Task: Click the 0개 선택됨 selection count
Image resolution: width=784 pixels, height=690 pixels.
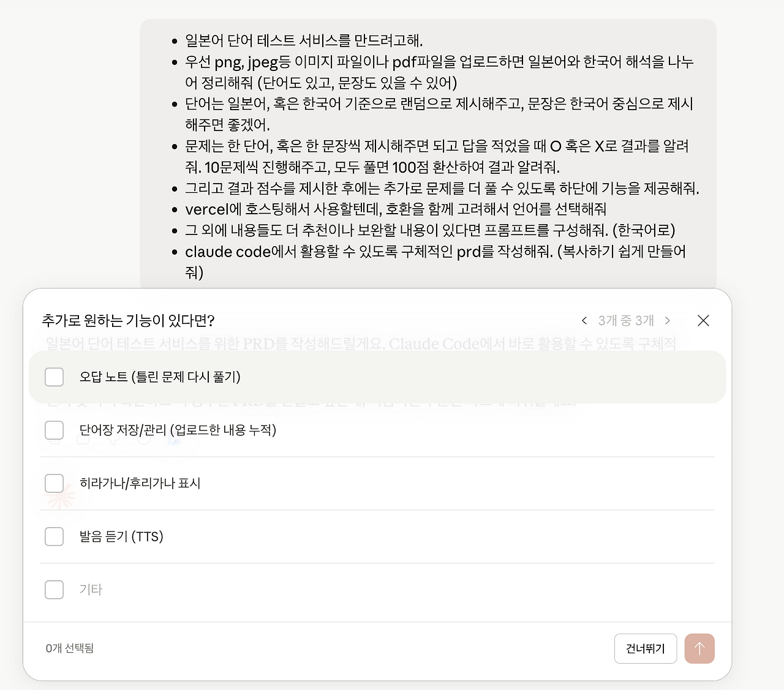Action: tap(70, 648)
